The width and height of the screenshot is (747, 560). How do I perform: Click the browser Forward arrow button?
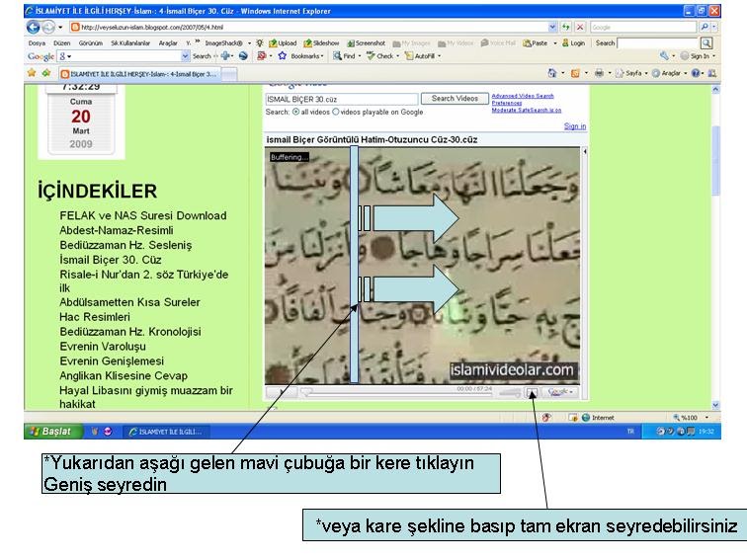(48, 27)
